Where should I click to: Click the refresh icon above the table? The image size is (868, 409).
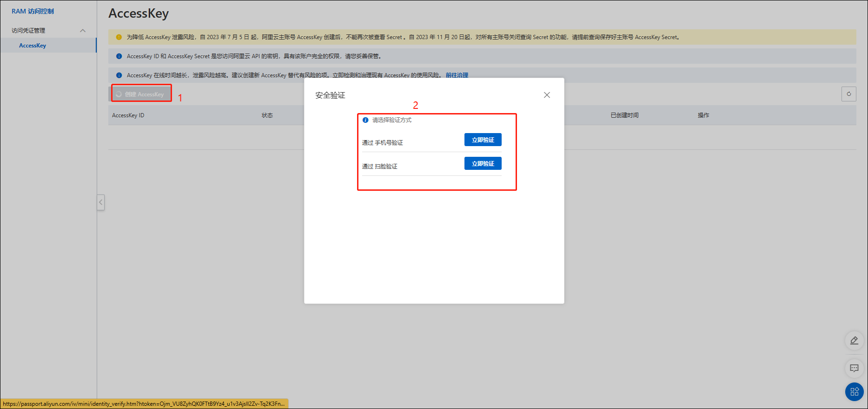click(x=848, y=94)
